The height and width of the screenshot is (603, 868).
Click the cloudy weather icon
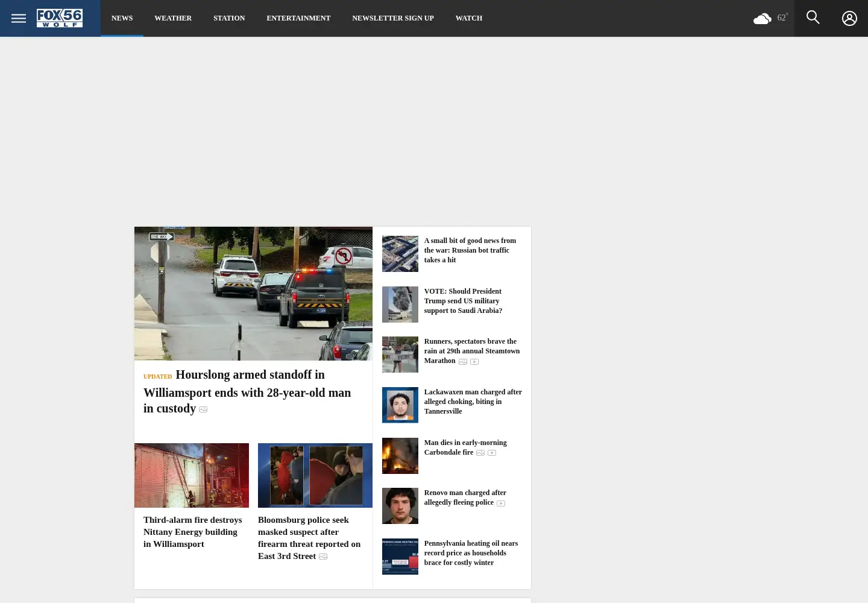click(763, 19)
